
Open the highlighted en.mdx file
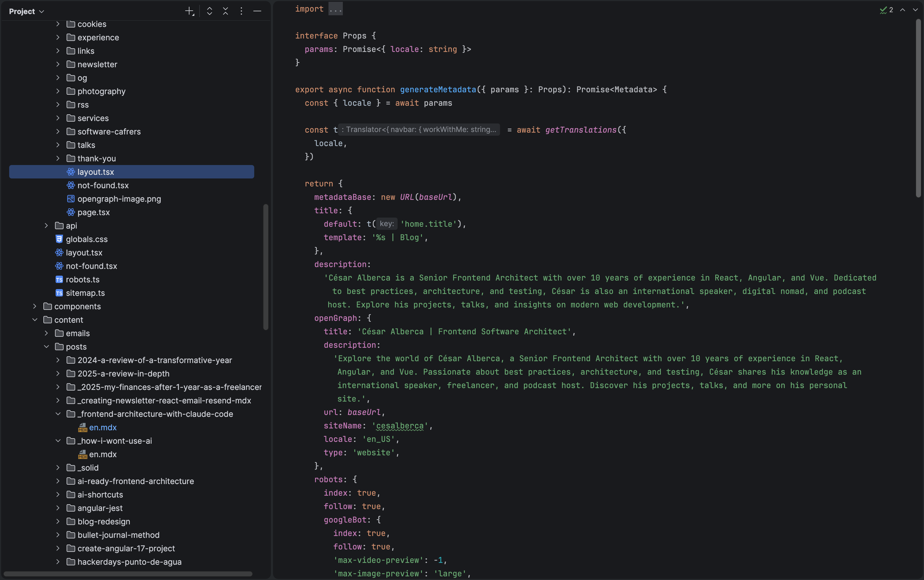pos(103,427)
